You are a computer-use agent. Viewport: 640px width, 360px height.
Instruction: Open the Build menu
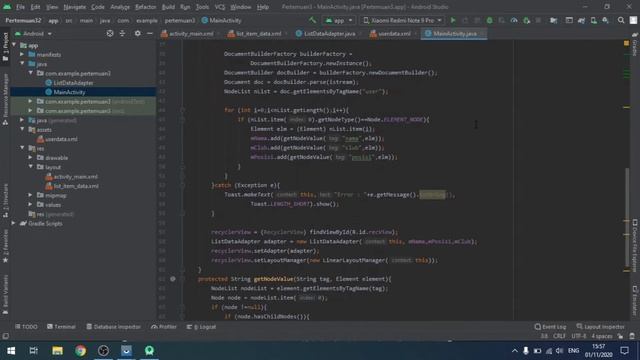point(168,7)
